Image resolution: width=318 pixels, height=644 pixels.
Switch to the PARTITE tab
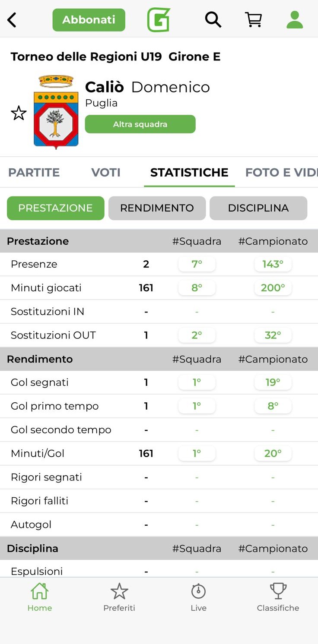pos(34,172)
